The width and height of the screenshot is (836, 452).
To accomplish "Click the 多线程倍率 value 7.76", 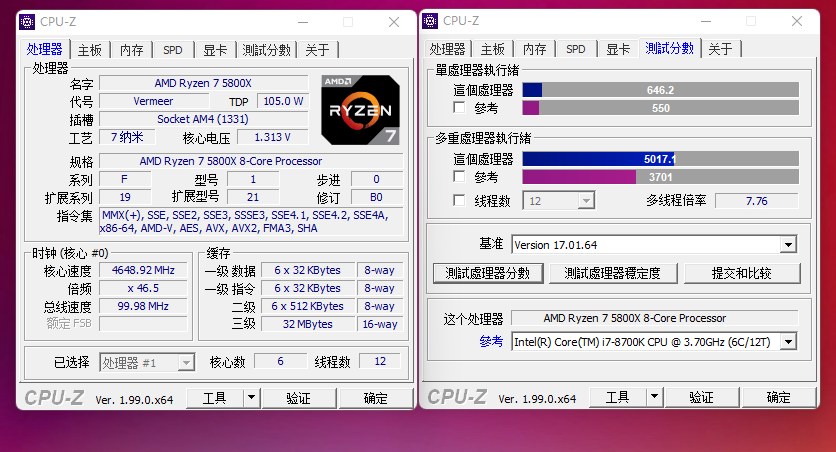I will click(x=757, y=201).
